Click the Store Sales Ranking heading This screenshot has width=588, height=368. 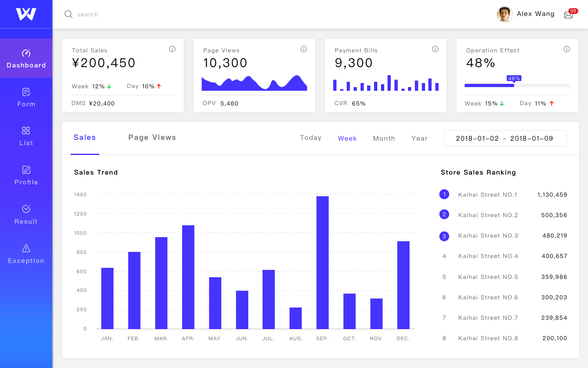(478, 173)
